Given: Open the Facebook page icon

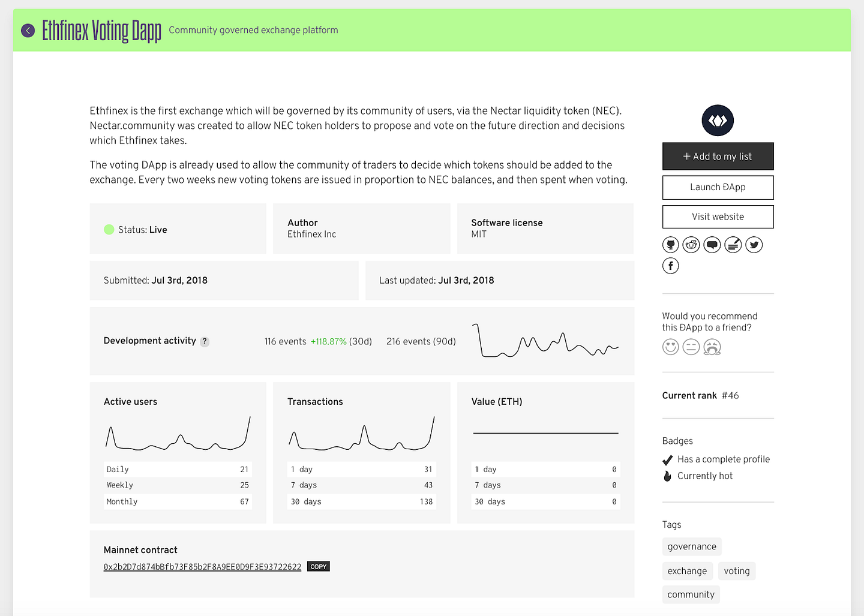Looking at the screenshot, I should (x=671, y=266).
